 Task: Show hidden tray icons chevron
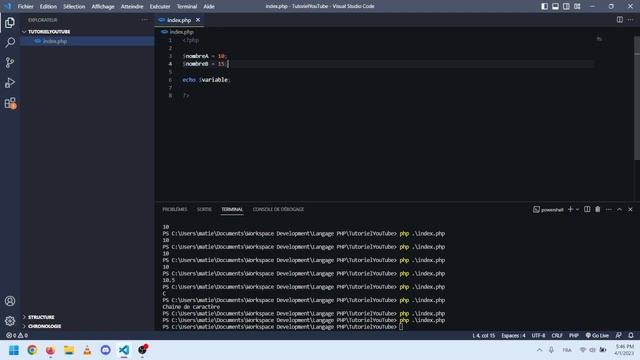540,350
